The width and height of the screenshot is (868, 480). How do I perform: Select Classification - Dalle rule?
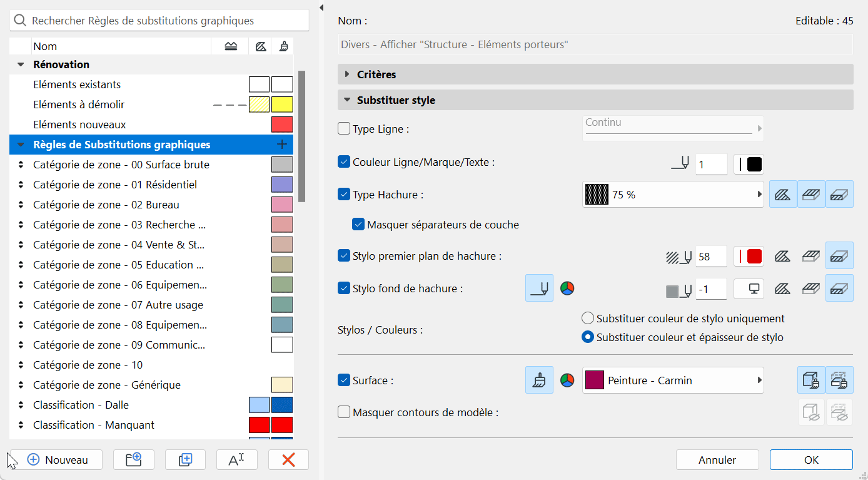click(81, 405)
